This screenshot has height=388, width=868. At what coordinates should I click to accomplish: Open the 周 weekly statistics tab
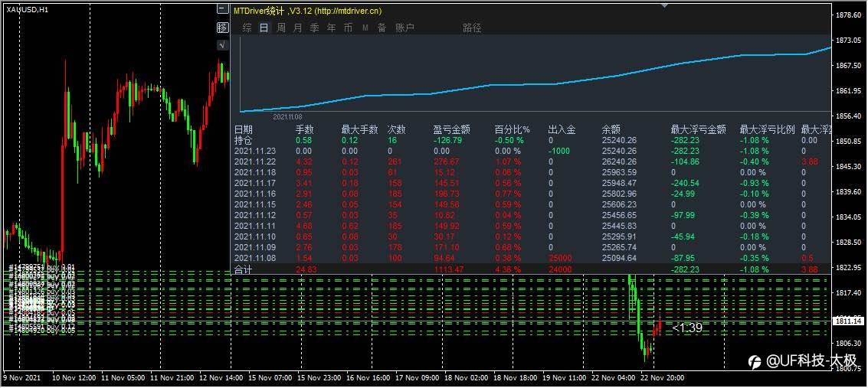tap(281, 28)
